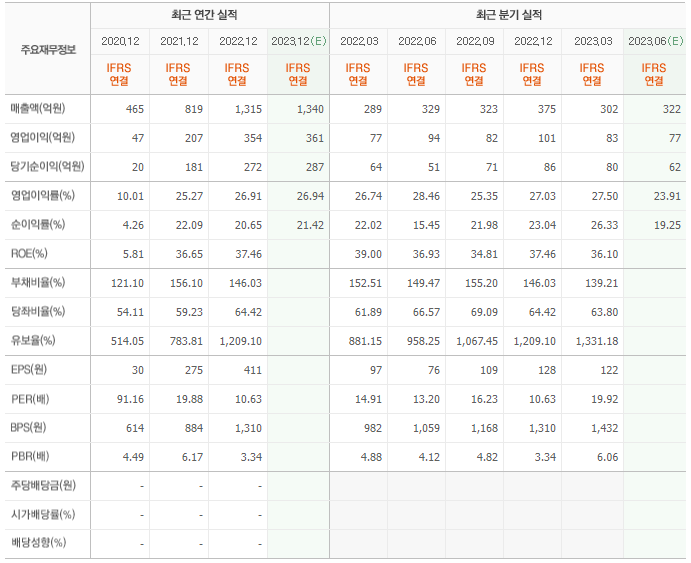Click quick ratio value 69.09
The image size is (691, 563).
484,312
